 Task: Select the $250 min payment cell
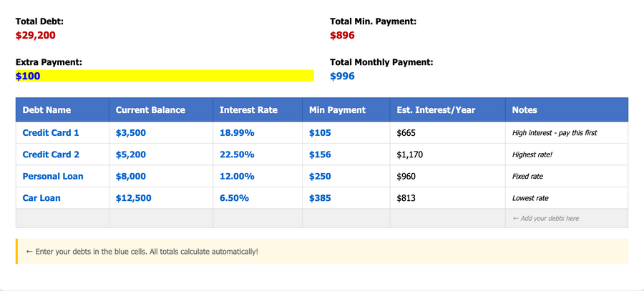pyautogui.click(x=346, y=177)
